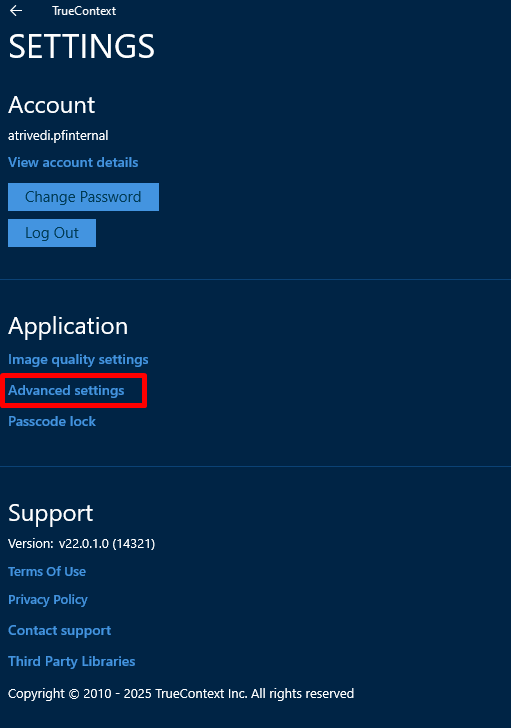
Task: Click the SETTINGS page heading
Action: tap(81, 46)
